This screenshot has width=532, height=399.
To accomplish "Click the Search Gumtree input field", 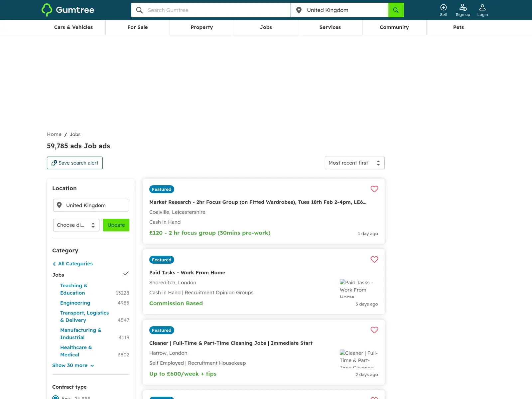I will pyautogui.click(x=211, y=10).
